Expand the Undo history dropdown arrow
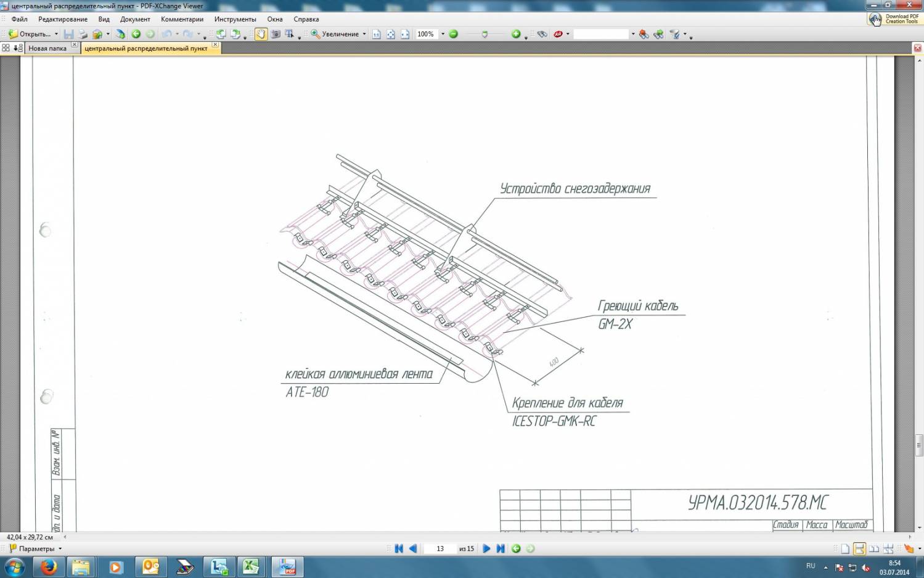Viewport: 924px width, 578px height. tap(177, 34)
